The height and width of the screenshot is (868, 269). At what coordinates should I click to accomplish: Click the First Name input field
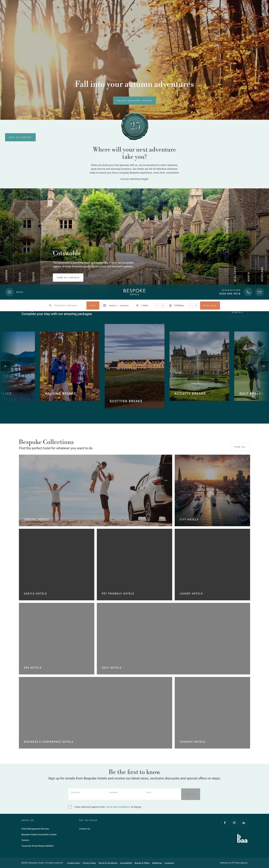point(87,794)
